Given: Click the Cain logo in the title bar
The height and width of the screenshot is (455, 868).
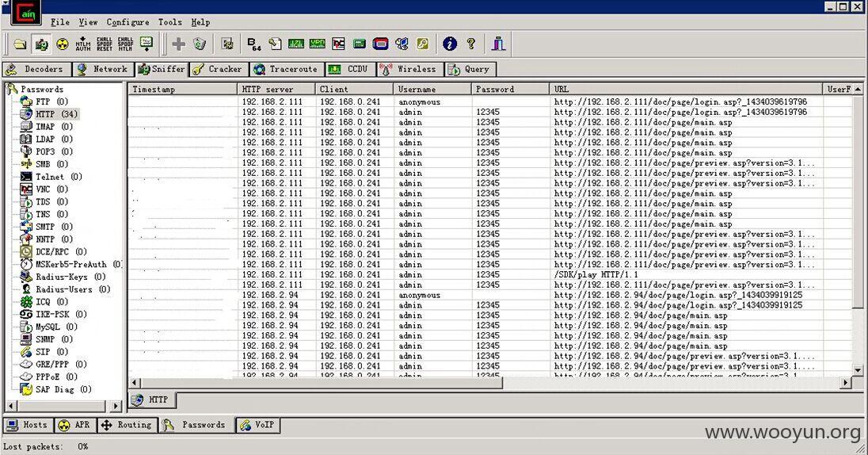Looking at the screenshot, I should [x=25, y=13].
